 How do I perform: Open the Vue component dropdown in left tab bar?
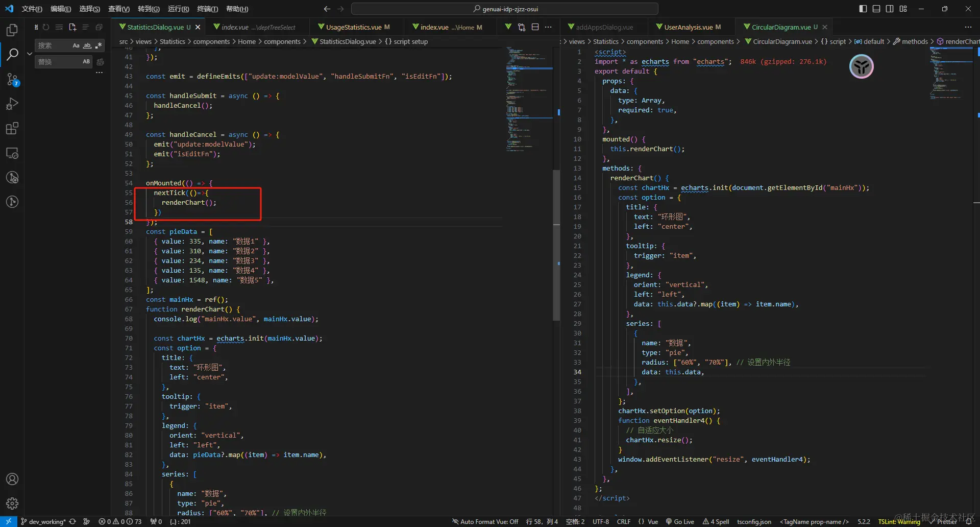(x=508, y=27)
